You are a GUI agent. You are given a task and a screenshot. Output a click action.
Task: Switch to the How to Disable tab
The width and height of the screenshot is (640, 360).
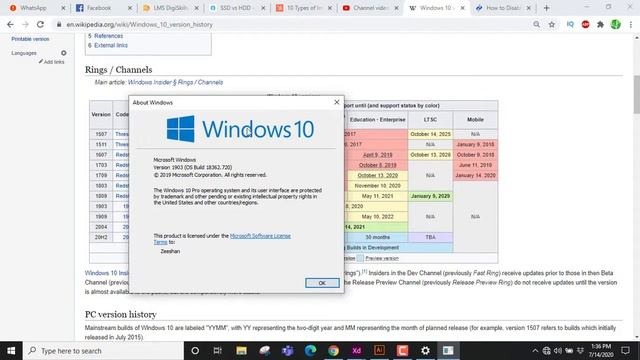[502, 8]
